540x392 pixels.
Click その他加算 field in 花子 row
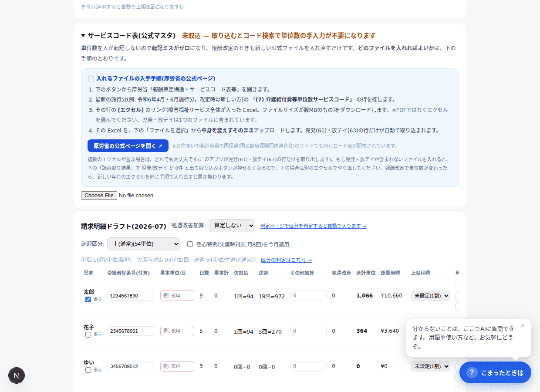pyautogui.click(x=308, y=331)
